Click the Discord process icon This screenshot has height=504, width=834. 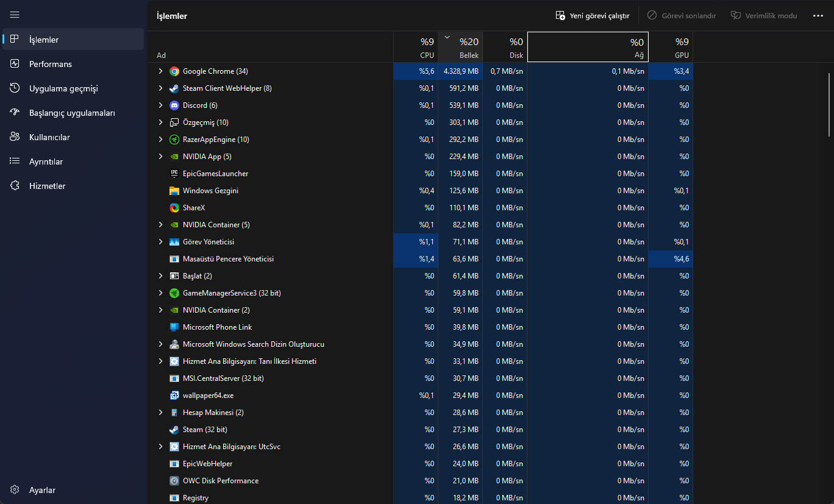[174, 105]
